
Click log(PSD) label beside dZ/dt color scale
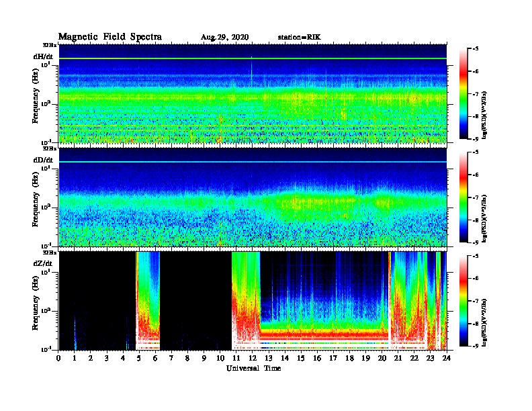point(484,322)
